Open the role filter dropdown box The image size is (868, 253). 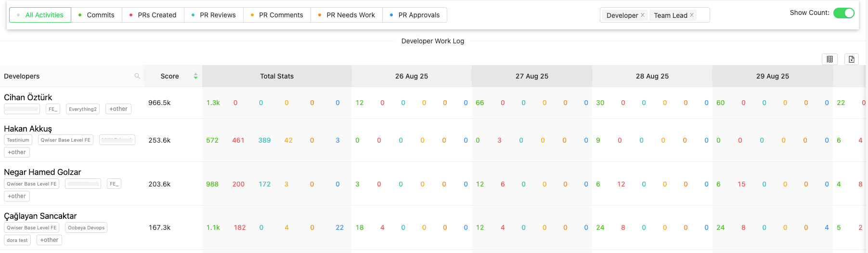point(702,15)
